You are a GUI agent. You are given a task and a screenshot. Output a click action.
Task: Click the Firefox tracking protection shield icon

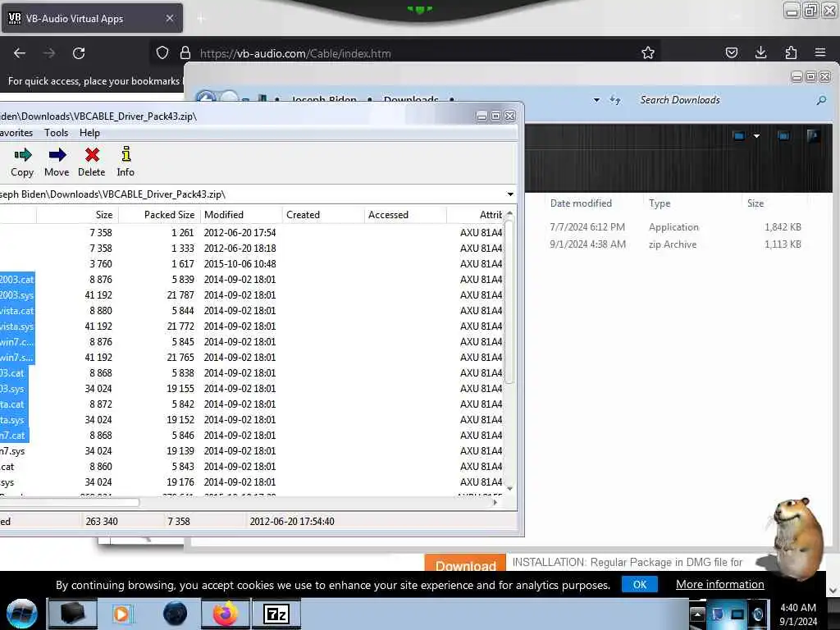pos(162,52)
